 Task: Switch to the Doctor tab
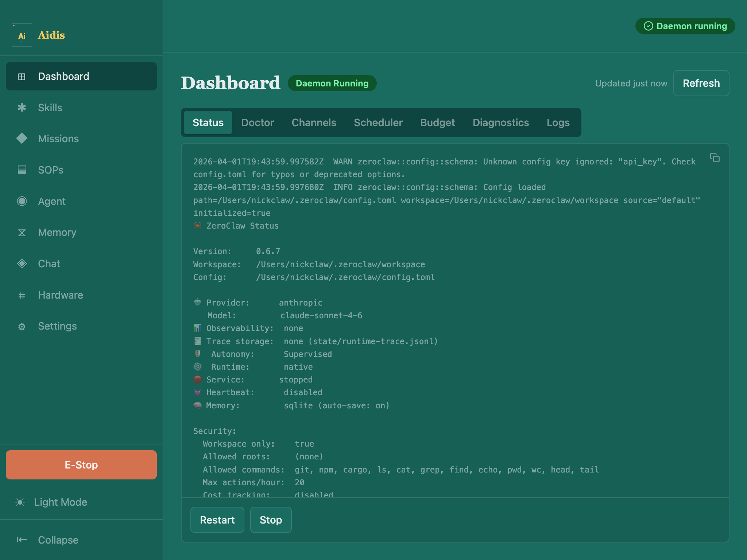[x=258, y=122]
